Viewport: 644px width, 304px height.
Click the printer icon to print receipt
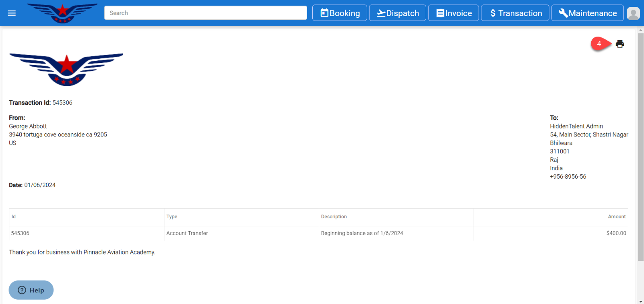click(x=620, y=44)
